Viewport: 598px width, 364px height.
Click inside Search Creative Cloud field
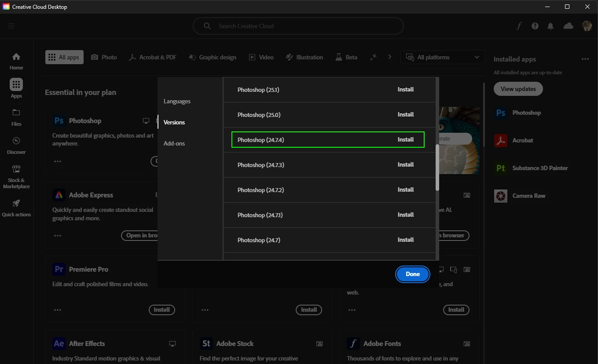(x=298, y=26)
